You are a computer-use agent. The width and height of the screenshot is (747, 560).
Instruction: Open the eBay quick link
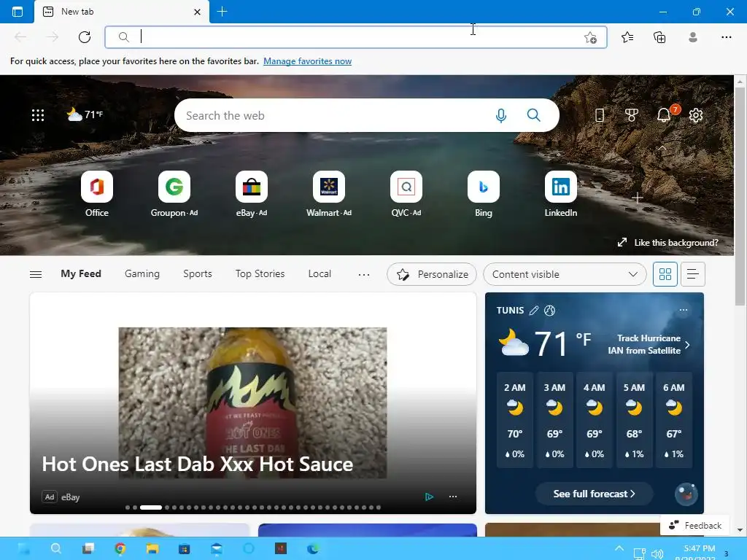[x=252, y=194]
